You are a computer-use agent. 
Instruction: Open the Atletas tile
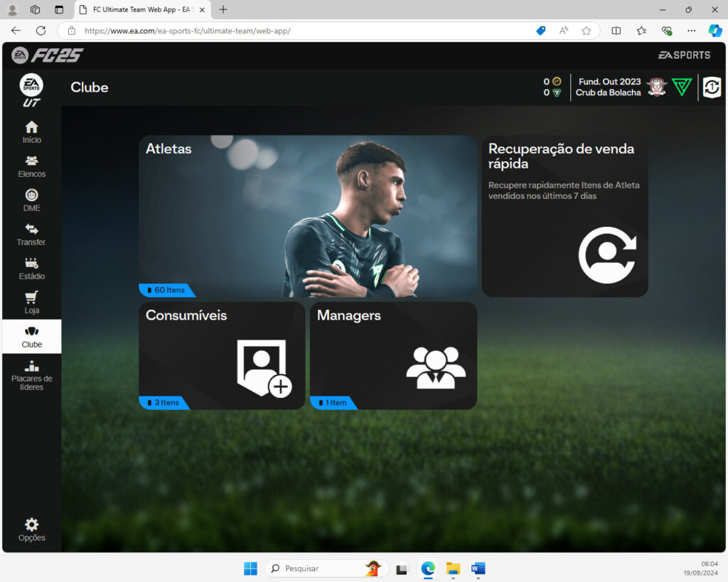tap(307, 216)
